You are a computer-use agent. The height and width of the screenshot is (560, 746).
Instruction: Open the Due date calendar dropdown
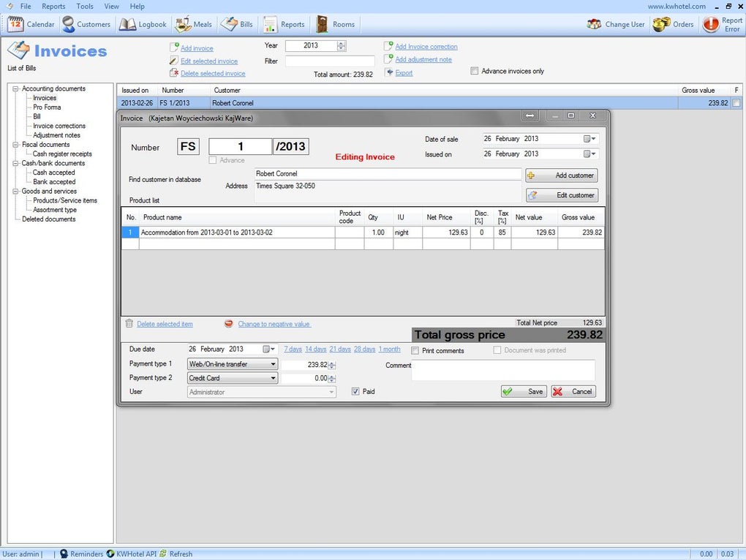tap(269, 349)
